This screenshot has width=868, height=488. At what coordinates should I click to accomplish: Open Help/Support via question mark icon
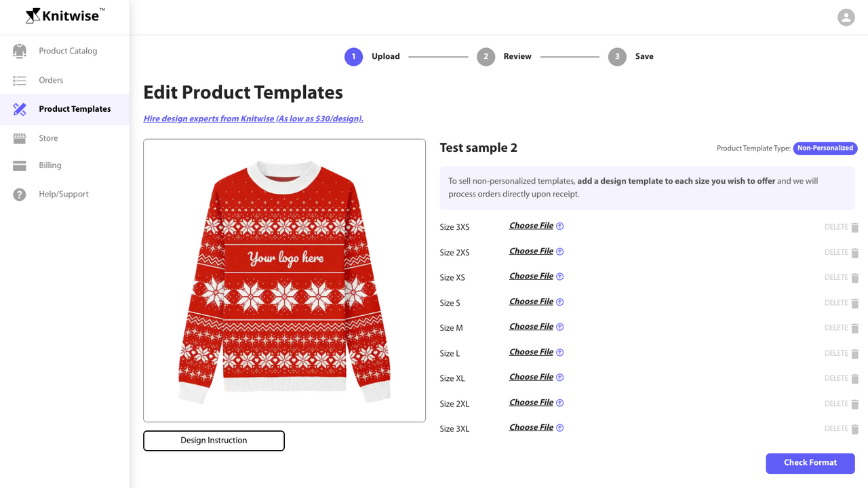(x=20, y=194)
